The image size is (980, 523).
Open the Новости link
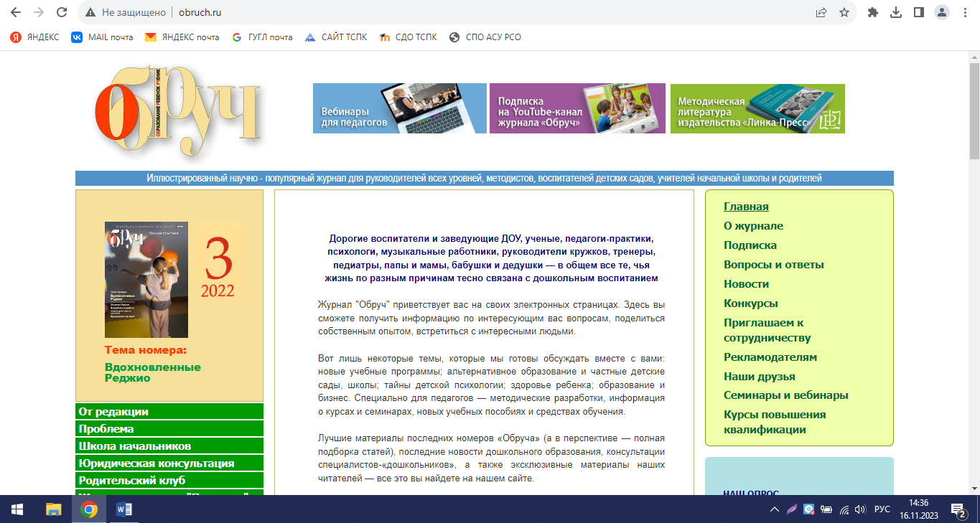click(x=746, y=284)
